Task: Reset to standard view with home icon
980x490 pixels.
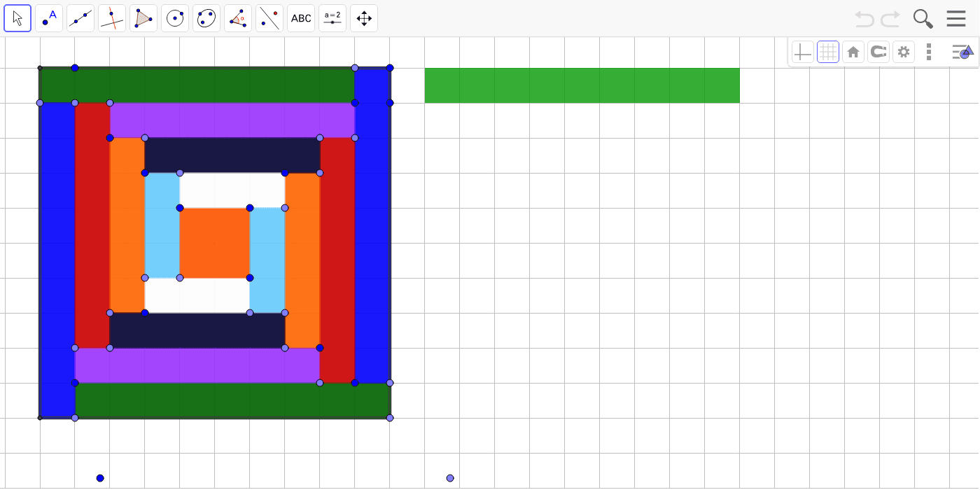Action: (x=853, y=52)
